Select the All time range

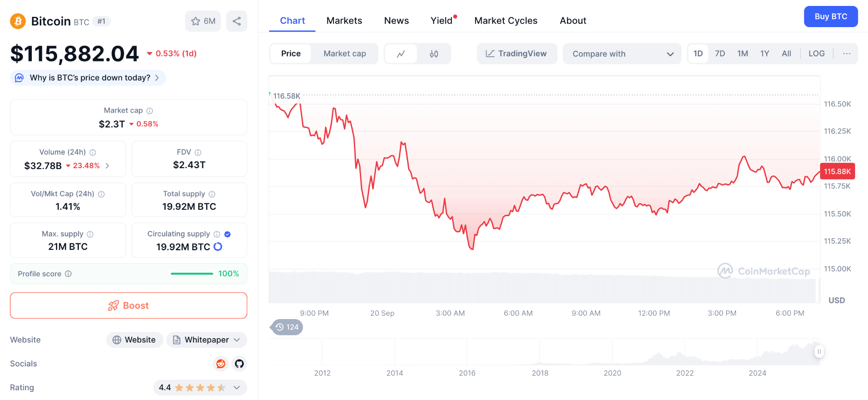tap(786, 53)
